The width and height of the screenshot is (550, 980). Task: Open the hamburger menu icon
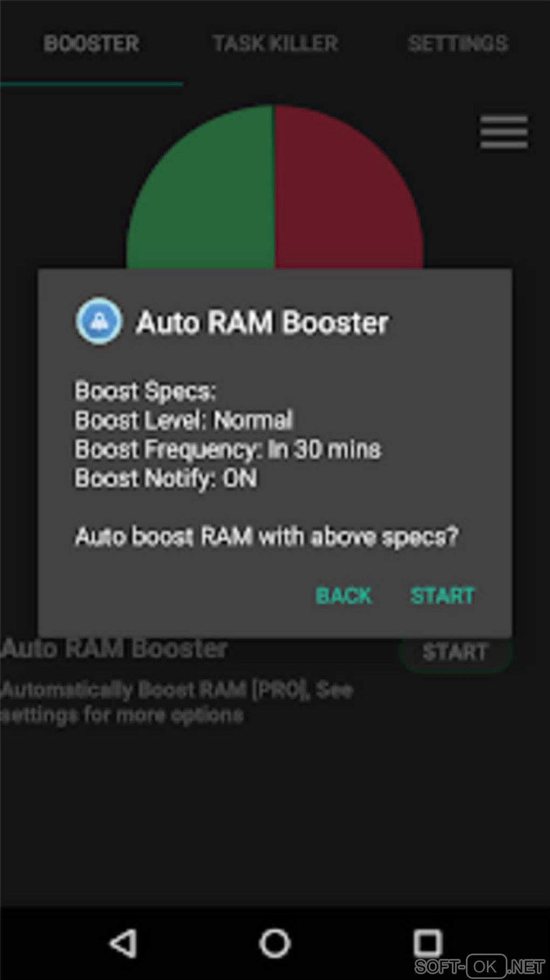(x=504, y=132)
